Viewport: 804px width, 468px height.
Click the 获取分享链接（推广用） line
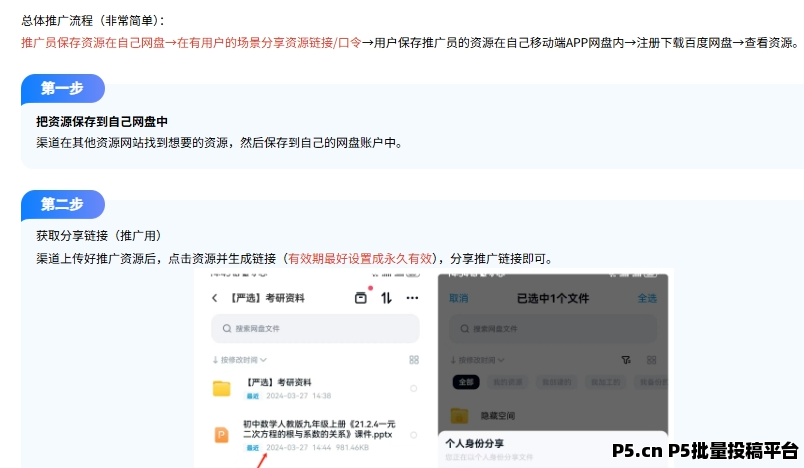[x=100, y=236]
